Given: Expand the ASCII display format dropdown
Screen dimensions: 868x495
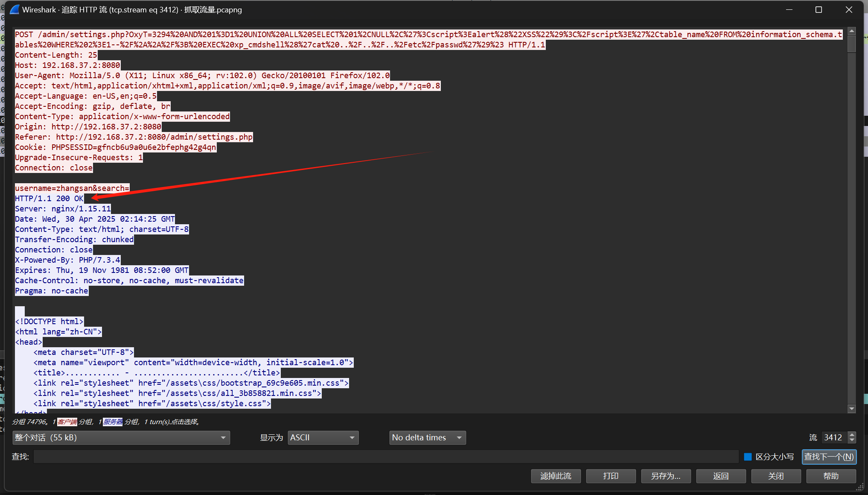Looking at the screenshot, I should [323, 437].
